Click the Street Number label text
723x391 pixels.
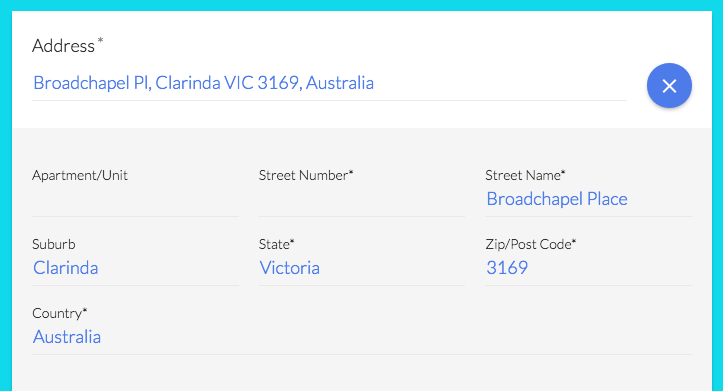click(x=303, y=175)
